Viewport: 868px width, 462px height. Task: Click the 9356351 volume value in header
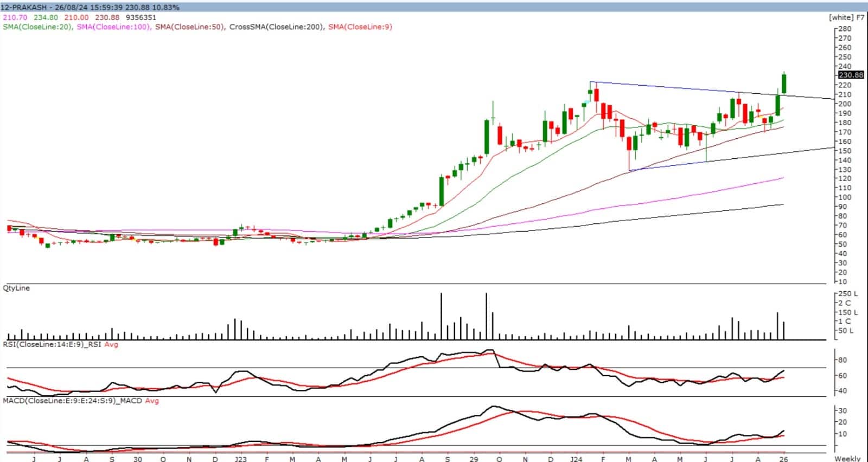tap(140, 17)
